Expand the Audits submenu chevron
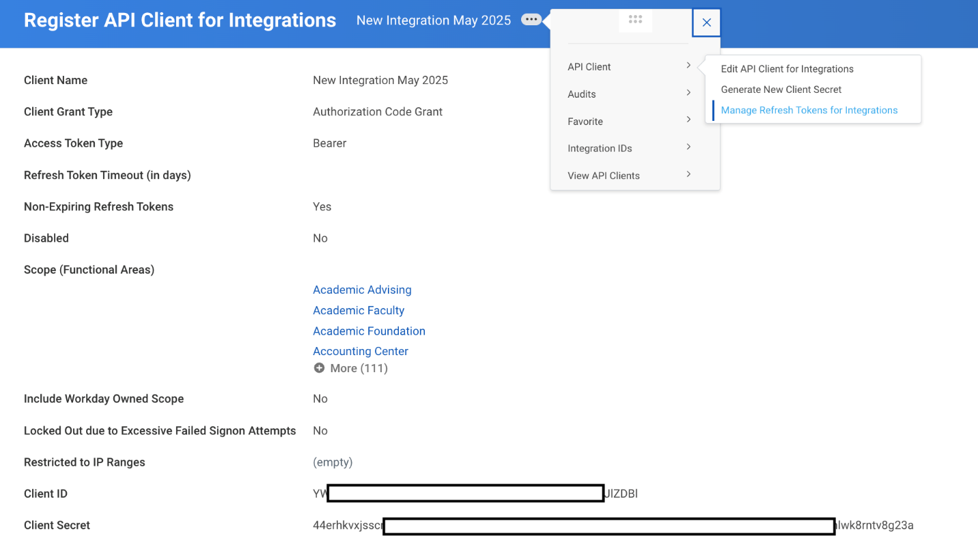This screenshot has width=978, height=560. coord(688,93)
